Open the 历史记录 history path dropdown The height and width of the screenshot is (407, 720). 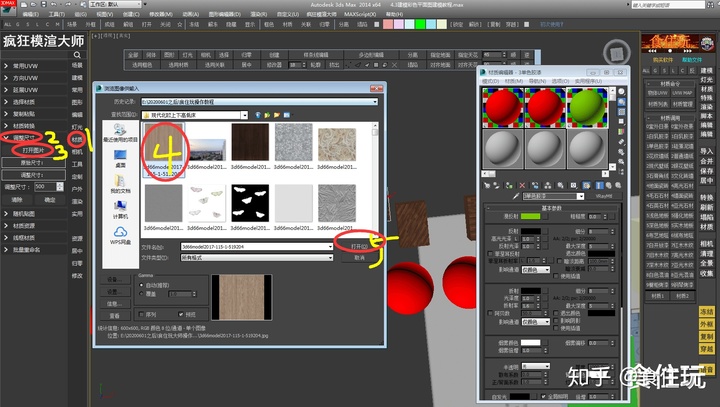pos(375,102)
